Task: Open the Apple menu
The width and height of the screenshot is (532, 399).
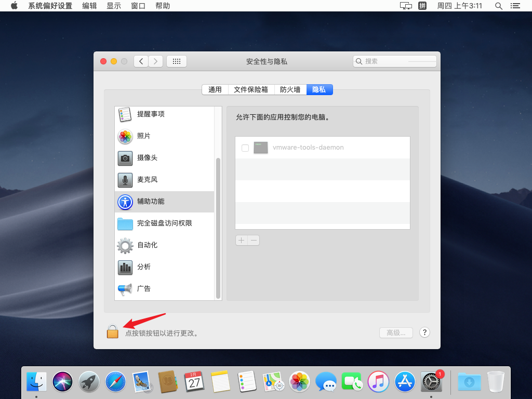Action: [x=14, y=6]
